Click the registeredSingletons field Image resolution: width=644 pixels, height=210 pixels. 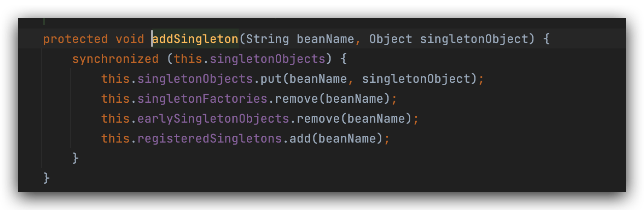click(209, 138)
